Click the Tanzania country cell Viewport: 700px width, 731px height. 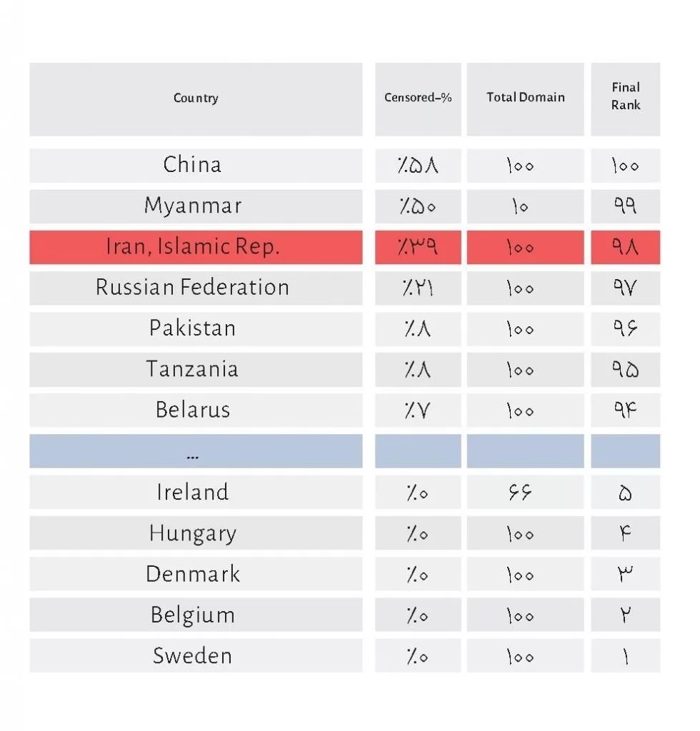pos(193,369)
